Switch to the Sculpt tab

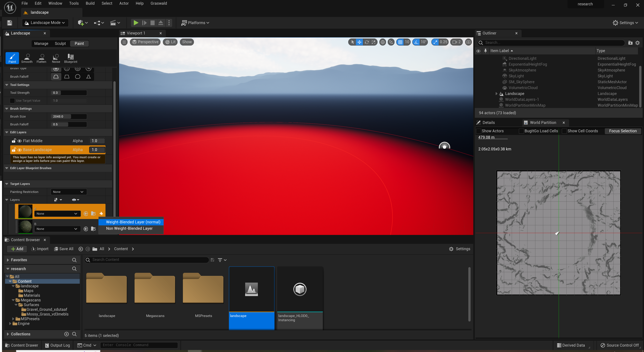tap(60, 44)
